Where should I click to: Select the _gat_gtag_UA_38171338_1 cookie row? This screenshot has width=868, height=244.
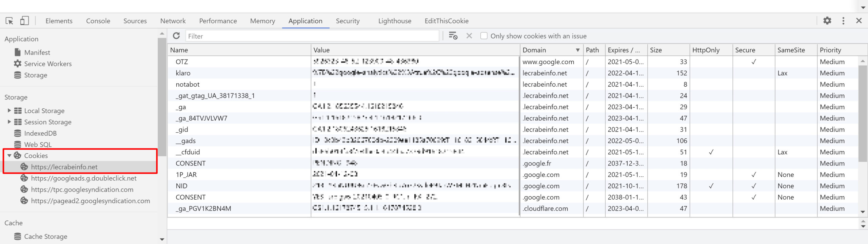point(513,95)
